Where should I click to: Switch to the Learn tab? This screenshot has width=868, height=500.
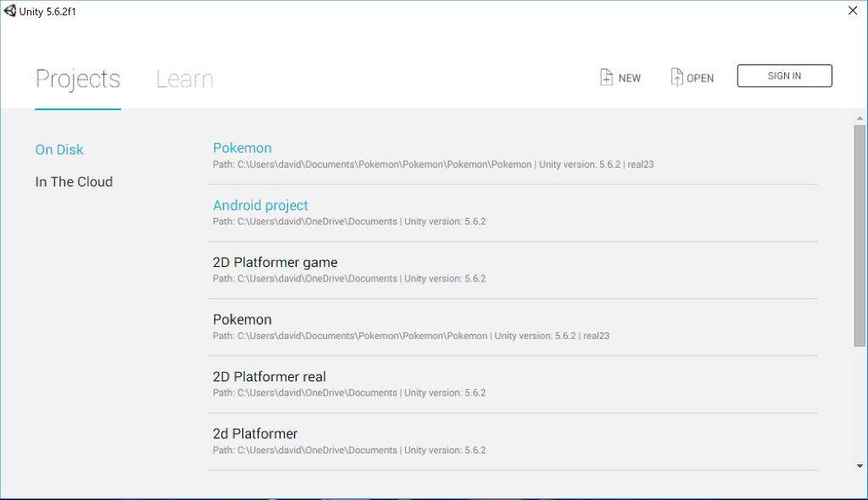[x=184, y=79]
